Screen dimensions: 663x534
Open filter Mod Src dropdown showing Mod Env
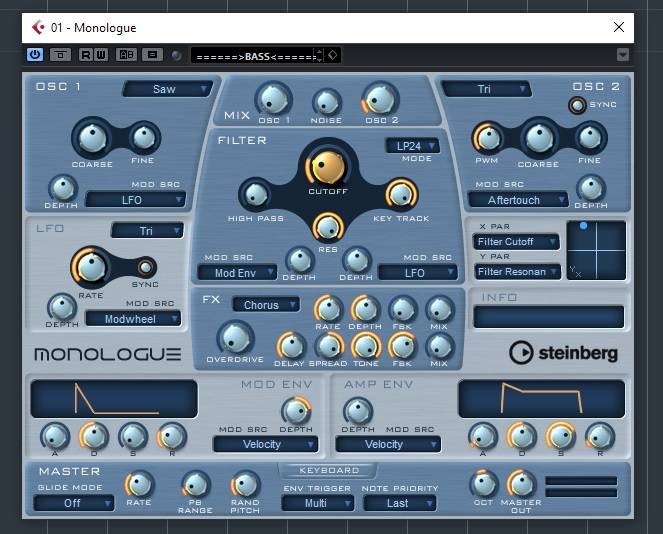(237, 273)
